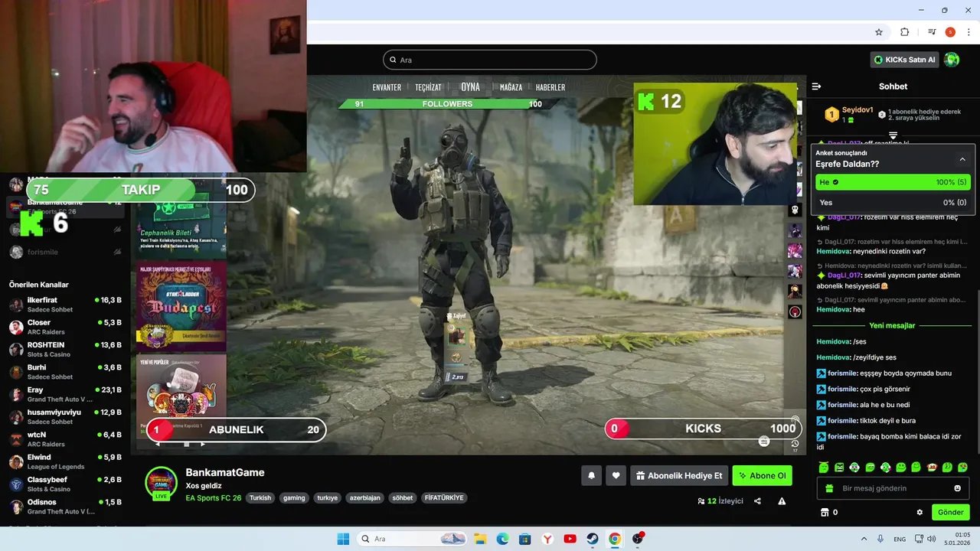
Task: Click the Gönder send button
Action: pyautogui.click(x=950, y=512)
